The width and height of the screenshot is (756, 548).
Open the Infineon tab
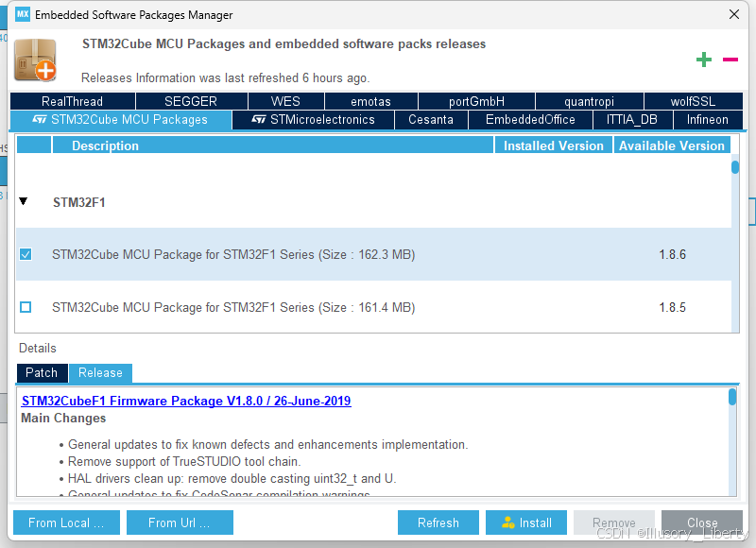708,120
